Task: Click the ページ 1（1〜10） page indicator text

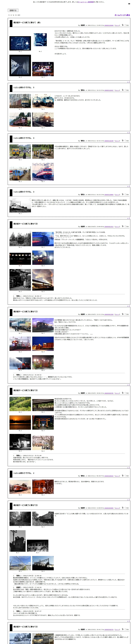Action: point(14,15)
